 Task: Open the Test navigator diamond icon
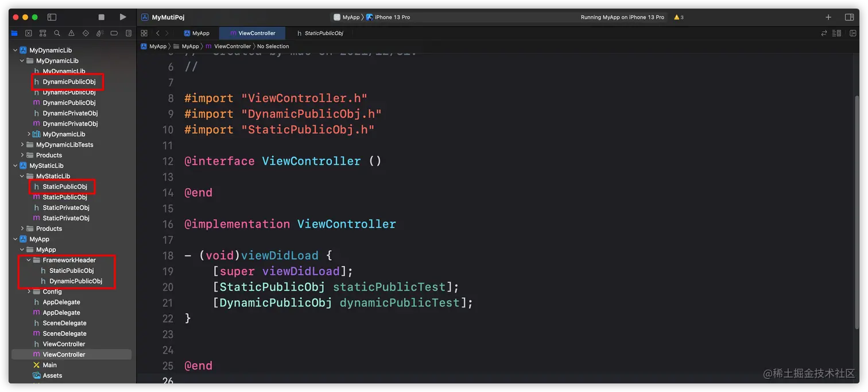[x=86, y=33]
